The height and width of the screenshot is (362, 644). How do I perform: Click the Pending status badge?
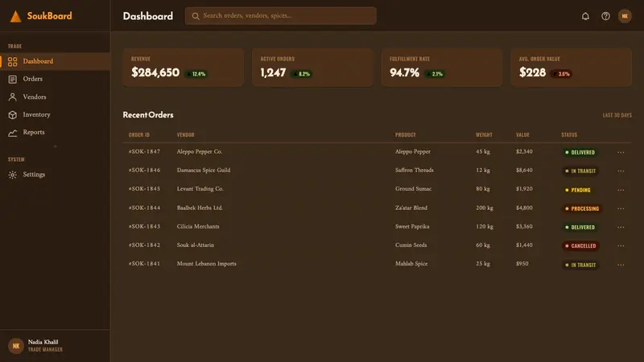coord(578,190)
